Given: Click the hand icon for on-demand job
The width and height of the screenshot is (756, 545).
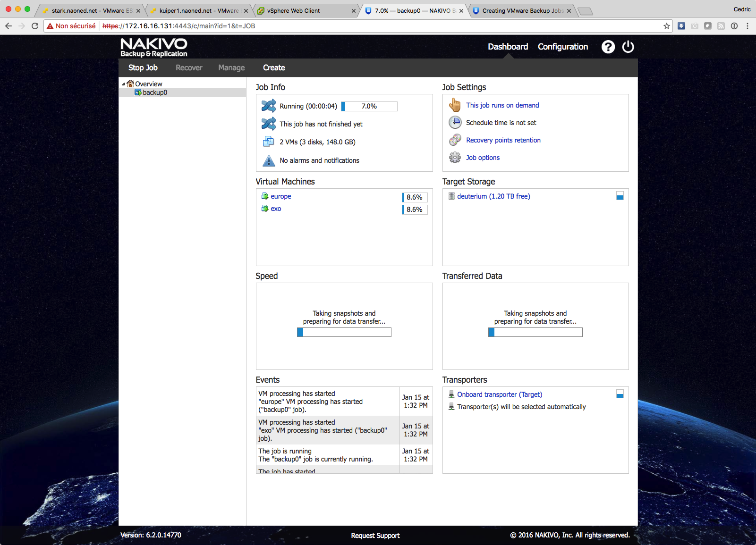Looking at the screenshot, I should point(455,105).
